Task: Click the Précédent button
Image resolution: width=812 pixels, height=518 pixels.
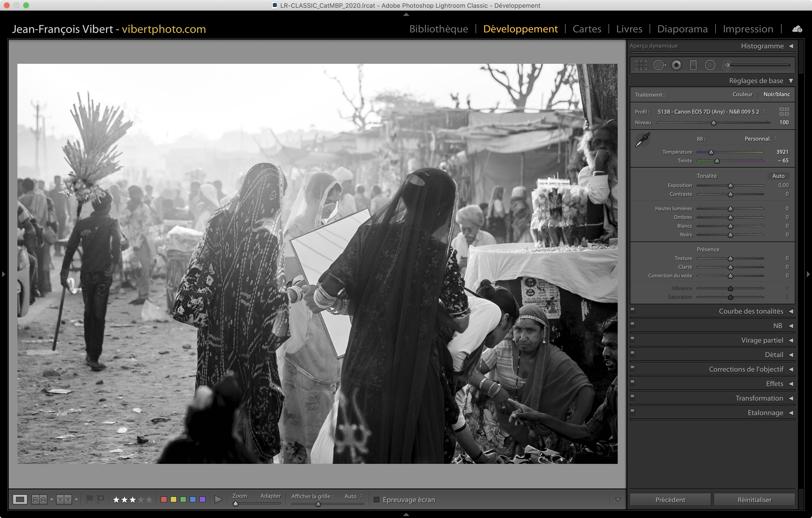Action: 670,499
